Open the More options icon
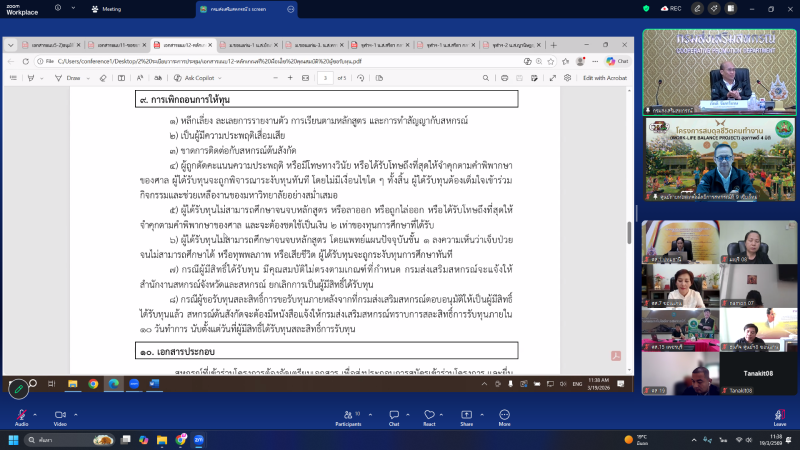Image resolution: width=800 pixels, height=450 pixels. (502, 414)
